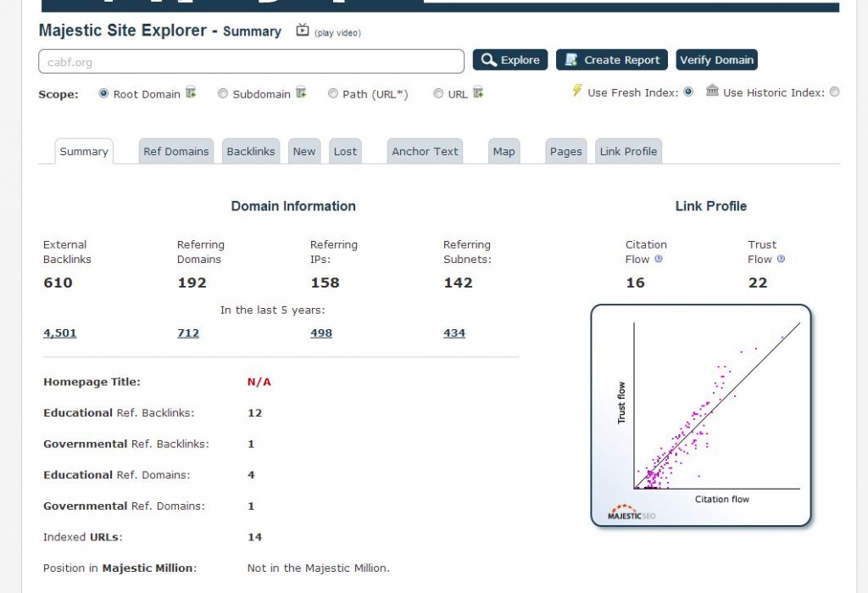
Task: Open the Lost tab
Action: tap(345, 151)
